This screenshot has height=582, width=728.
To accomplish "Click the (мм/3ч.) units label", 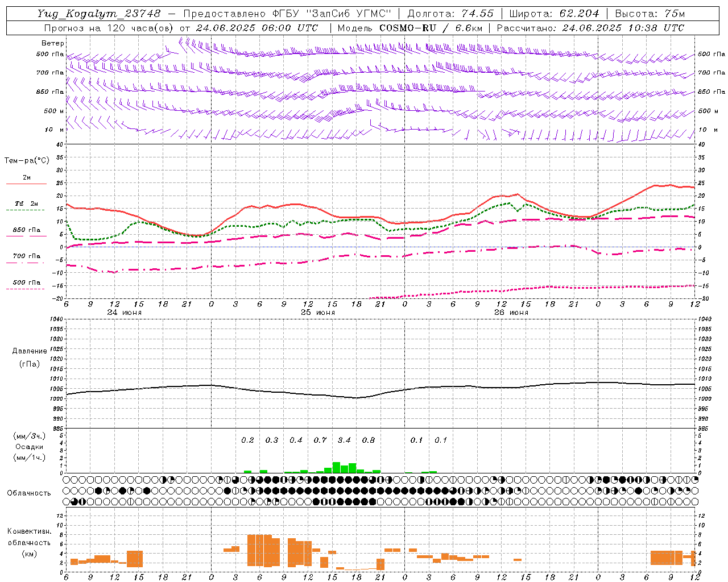I will coord(30,436).
